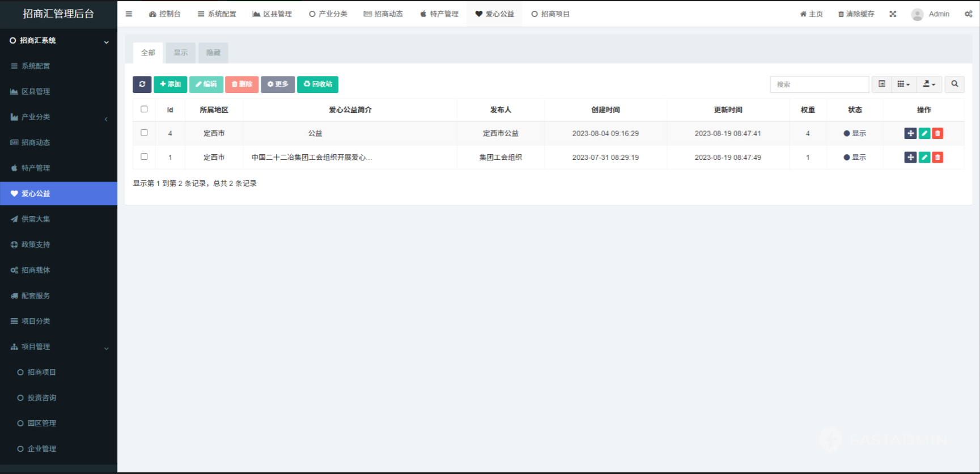Switch to the 产业分类 top tab
The height and width of the screenshot is (474, 980).
pyautogui.click(x=328, y=14)
